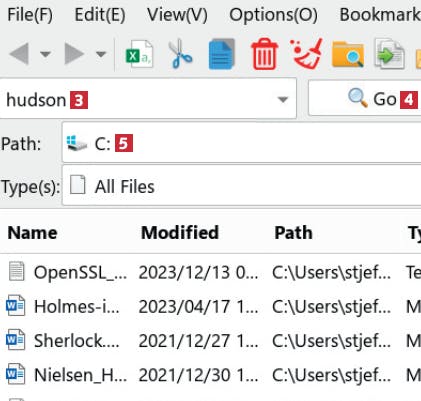
Task: Open the hudson search term dropdown
Action: [x=283, y=99]
